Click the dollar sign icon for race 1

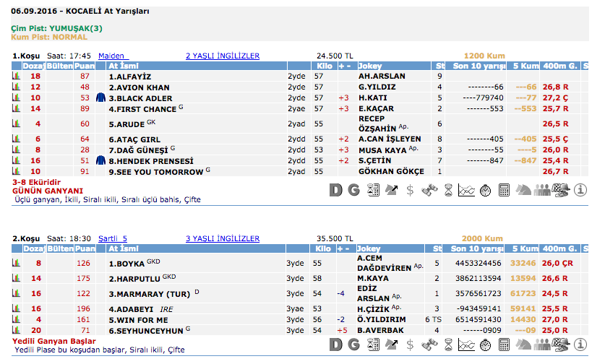coord(410,190)
